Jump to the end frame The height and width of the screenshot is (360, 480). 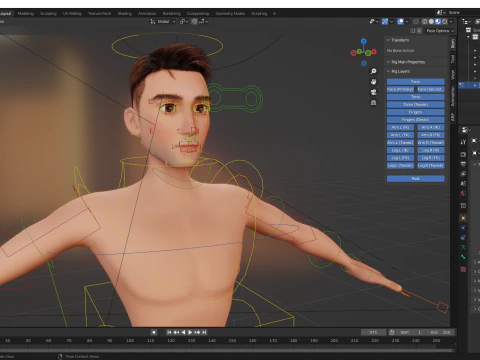[204, 332]
